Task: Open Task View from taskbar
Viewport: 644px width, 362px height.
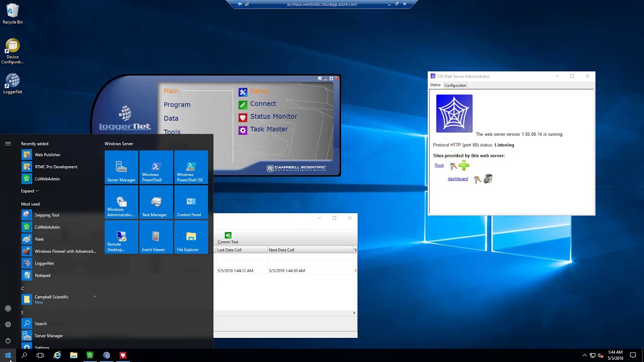Action: coord(40,355)
